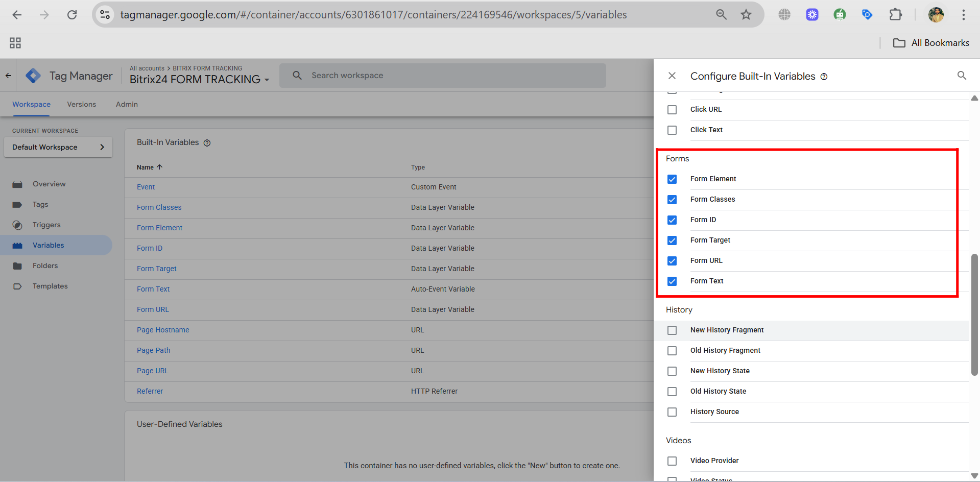Click help icon next to Configure Built-In Variables

824,77
